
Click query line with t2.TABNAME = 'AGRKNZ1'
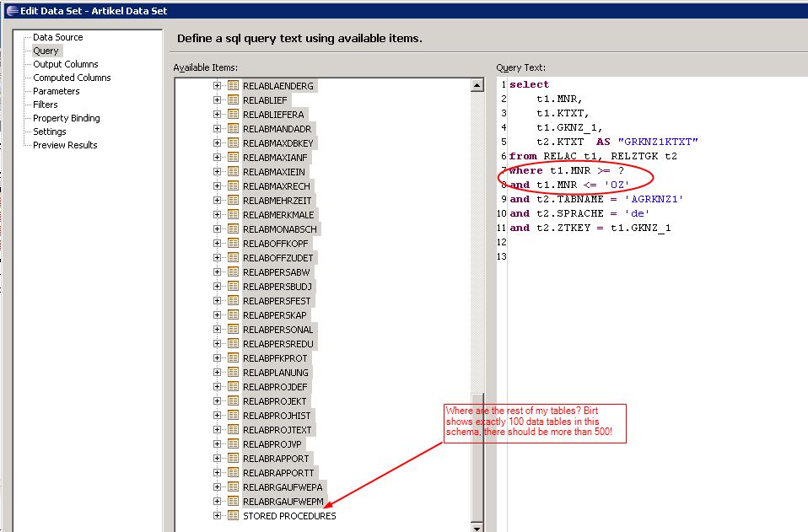(596, 199)
